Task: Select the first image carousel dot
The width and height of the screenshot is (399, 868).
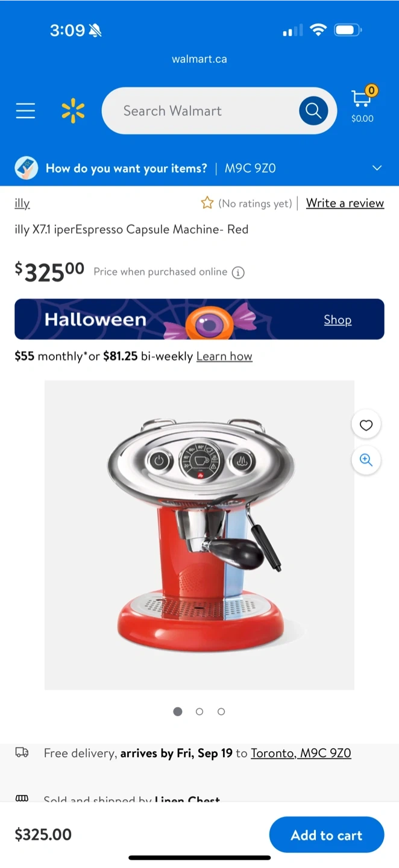Action: (178, 711)
